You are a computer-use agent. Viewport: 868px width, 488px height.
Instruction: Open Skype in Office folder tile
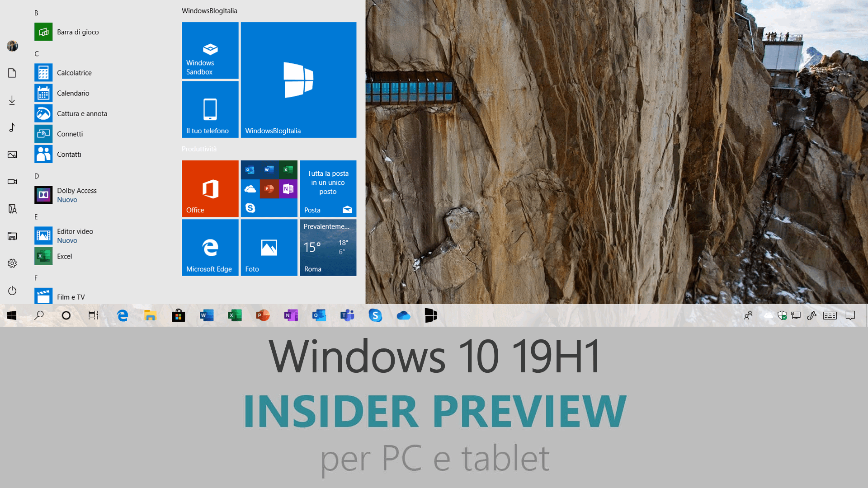pos(250,208)
